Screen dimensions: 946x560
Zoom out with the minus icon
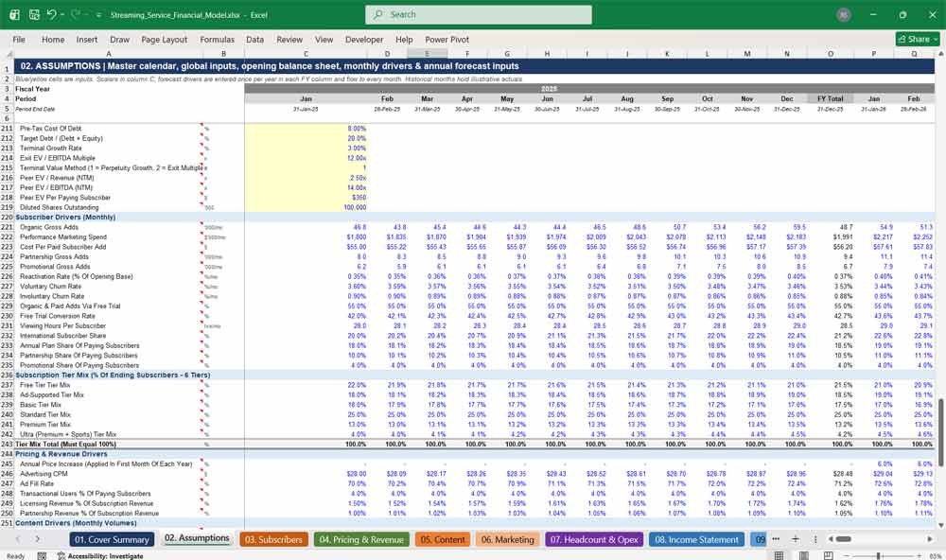click(x=846, y=556)
